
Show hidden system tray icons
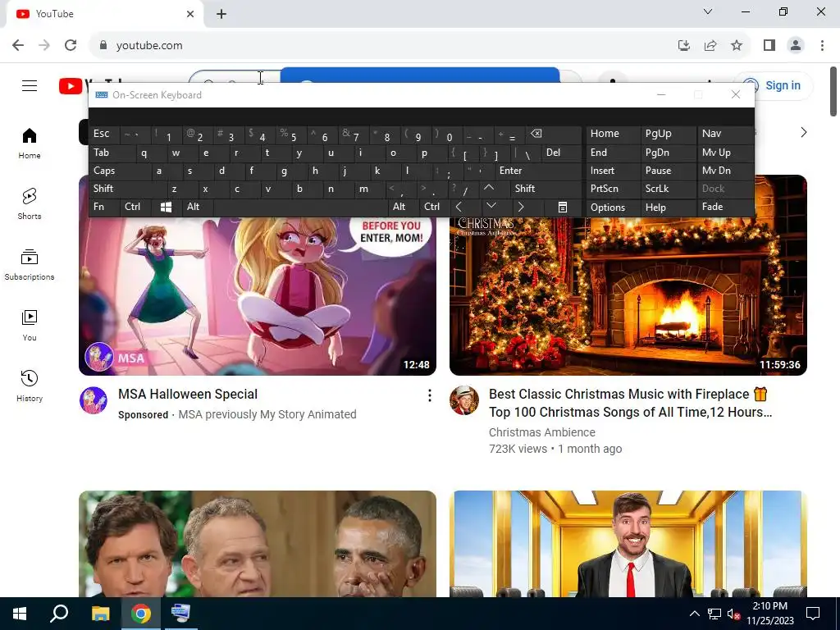[694, 614]
